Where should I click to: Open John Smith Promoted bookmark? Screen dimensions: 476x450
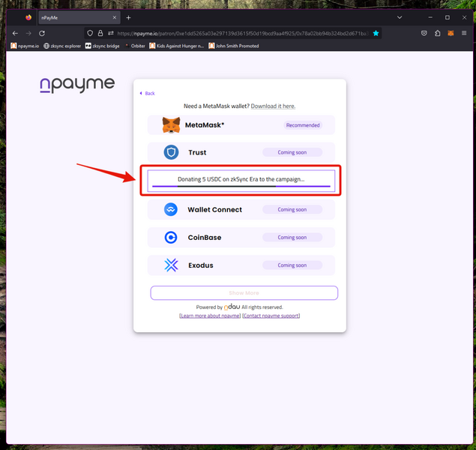(234, 46)
